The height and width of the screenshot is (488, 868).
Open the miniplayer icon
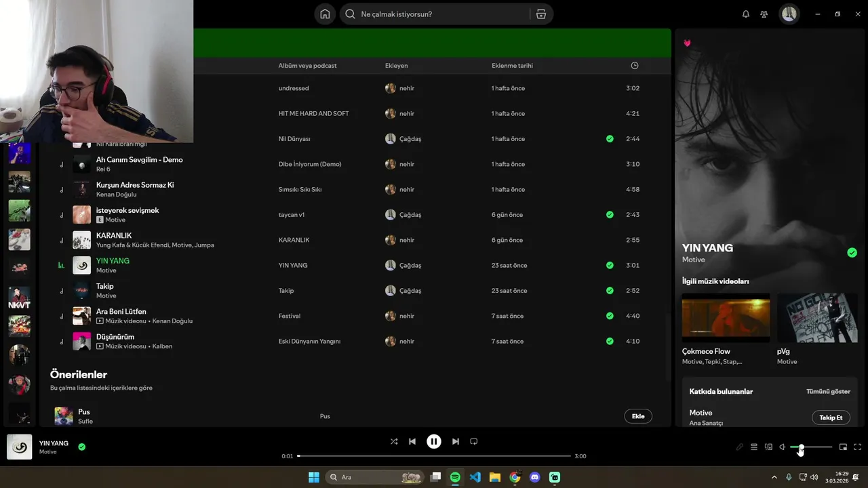point(844,447)
